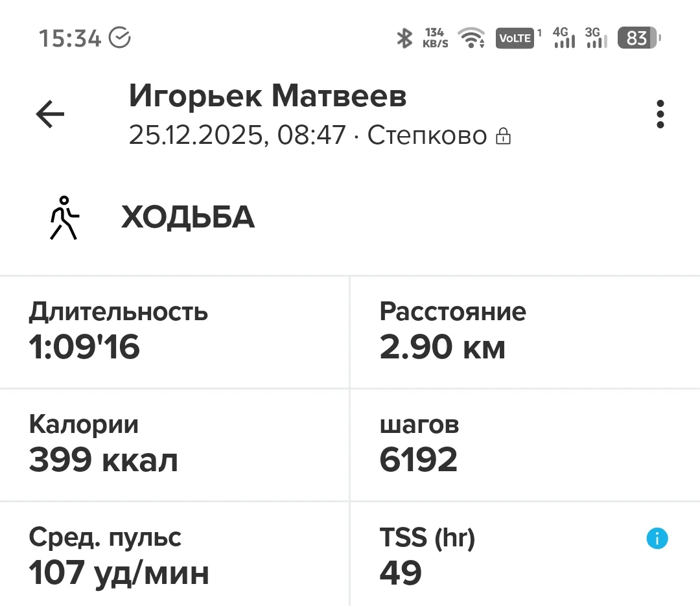Open the three-dot overflow menu

(x=660, y=114)
